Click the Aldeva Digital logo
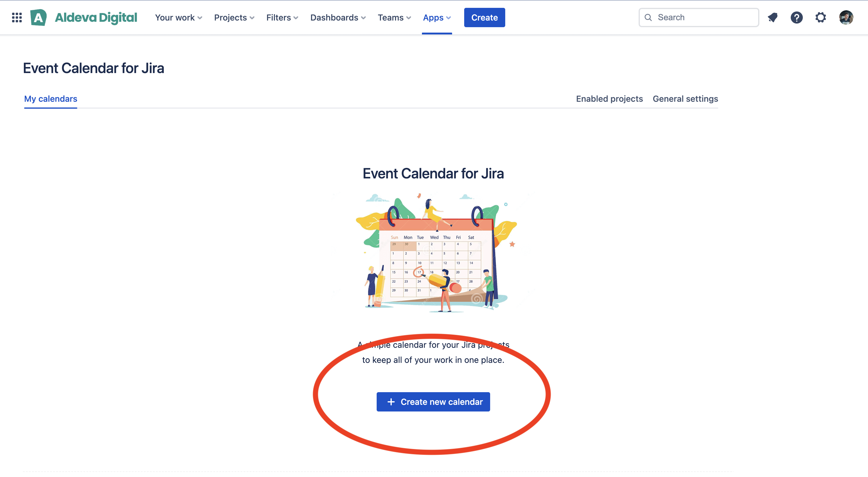The width and height of the screenshot is (868, 477). click(x=84, y=18)
